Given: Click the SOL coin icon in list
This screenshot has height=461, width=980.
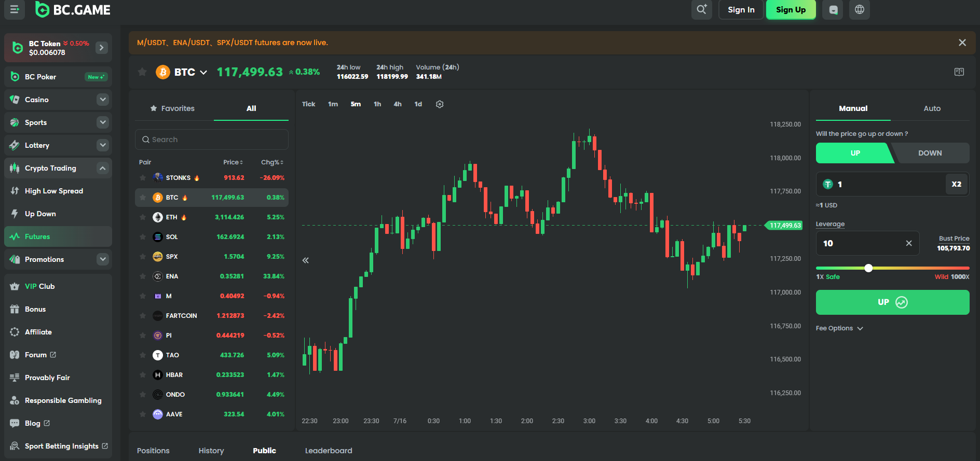Looking at the screenshot, I should point(158,237).
